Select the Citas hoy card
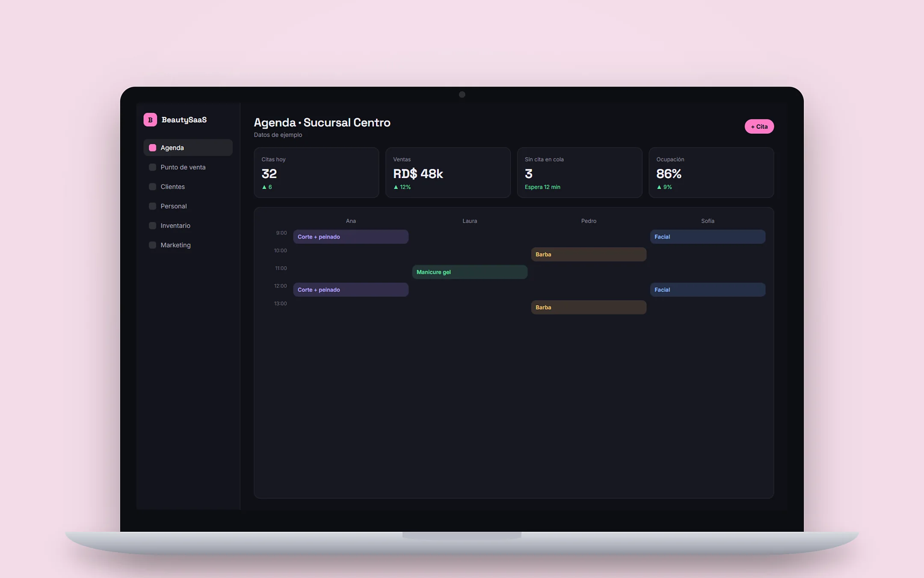The width and height of the screenshot is (924, 578). click(316, 173)
